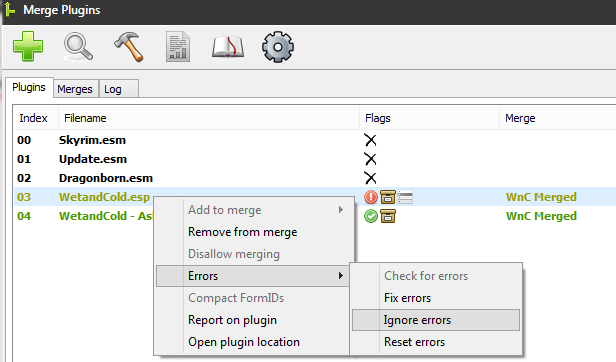Click the X flag on Update.esm row
Screen dimensions: 616x362
(x=370, y=159)
